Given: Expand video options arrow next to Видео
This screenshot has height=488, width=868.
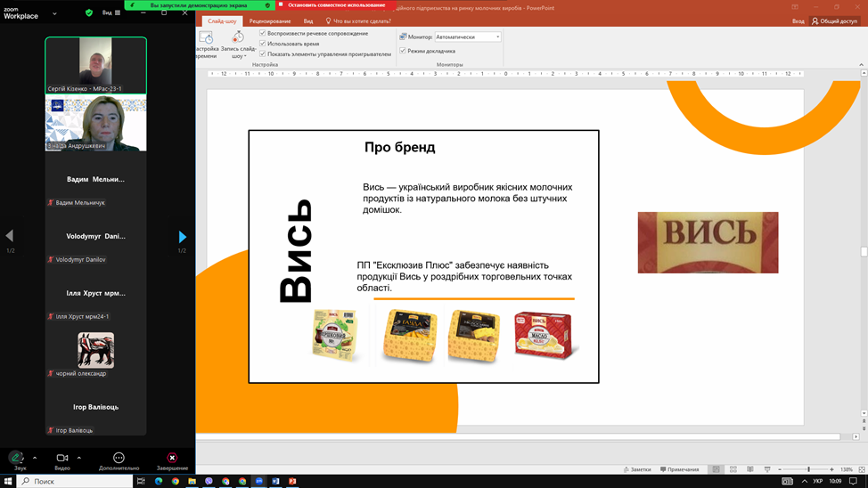Looking at the screenshot, I should 78,458.
